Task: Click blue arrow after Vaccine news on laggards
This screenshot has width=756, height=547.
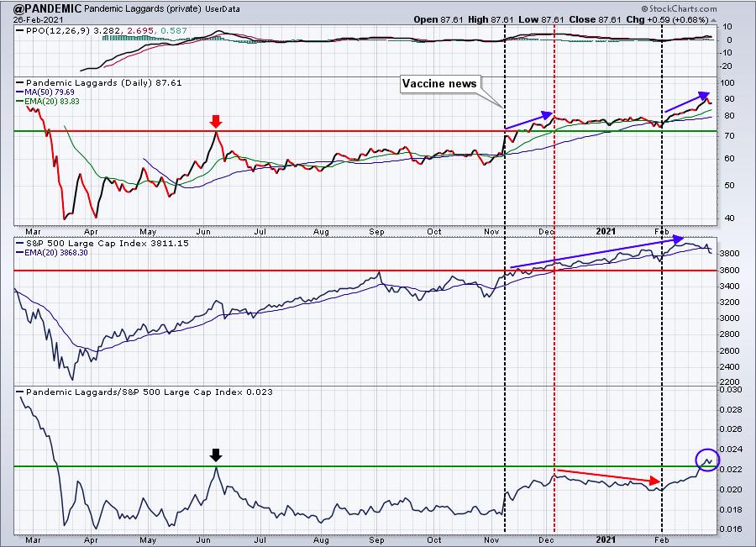Action: pyautogui.click(x=528, y=121)
